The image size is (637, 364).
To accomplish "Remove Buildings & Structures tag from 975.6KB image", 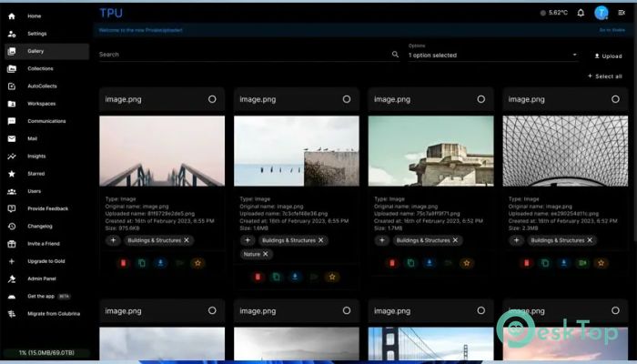I will [187, 240].
